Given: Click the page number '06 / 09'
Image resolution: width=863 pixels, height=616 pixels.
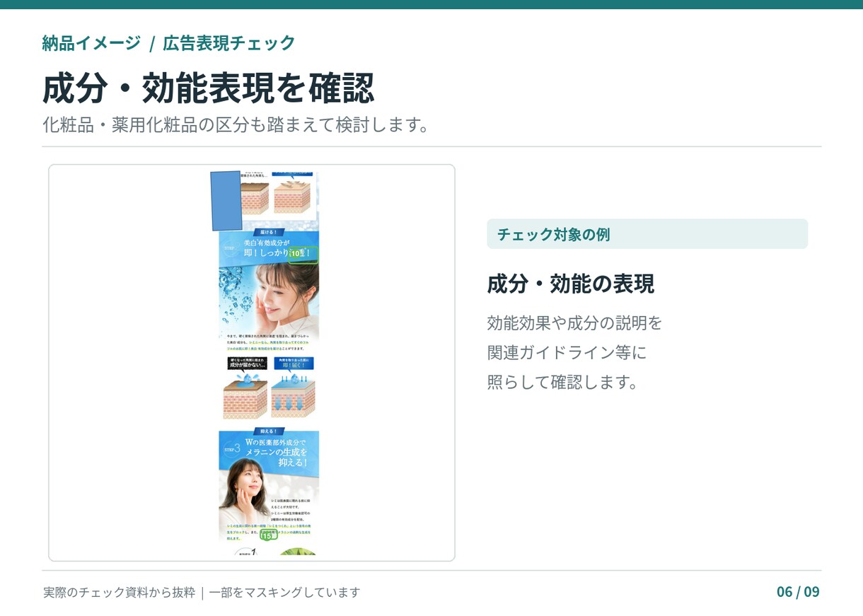Looking at the screenshot, I should tap(798, 592).
